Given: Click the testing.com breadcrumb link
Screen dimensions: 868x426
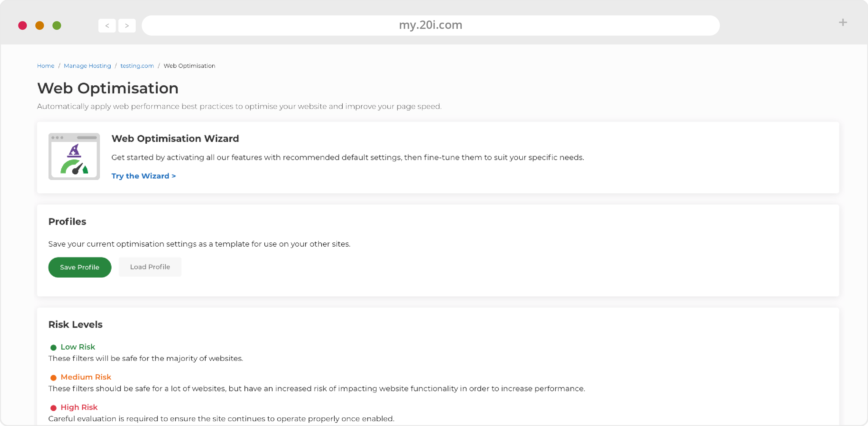Looking at the screenshot, I should 137,66.
